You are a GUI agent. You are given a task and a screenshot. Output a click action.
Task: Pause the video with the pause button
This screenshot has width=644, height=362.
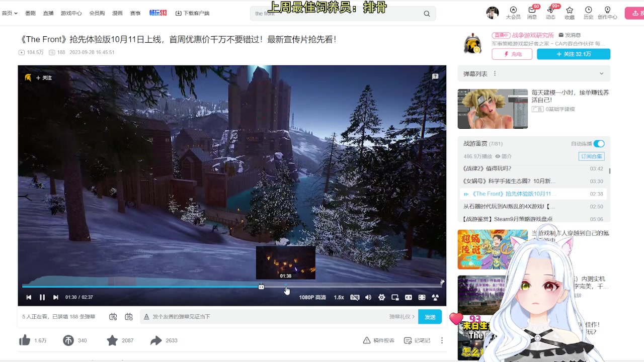click(x=42, y=297)
